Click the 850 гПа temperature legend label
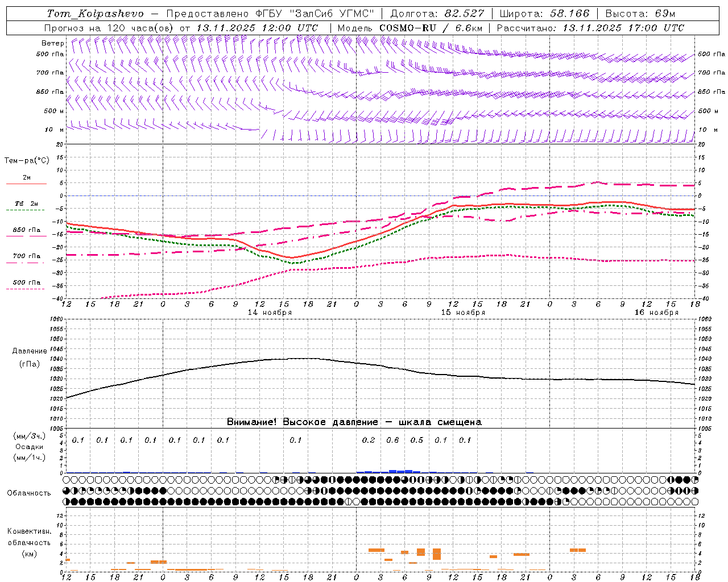Screen dimensions: 728x582 (26, 230)
